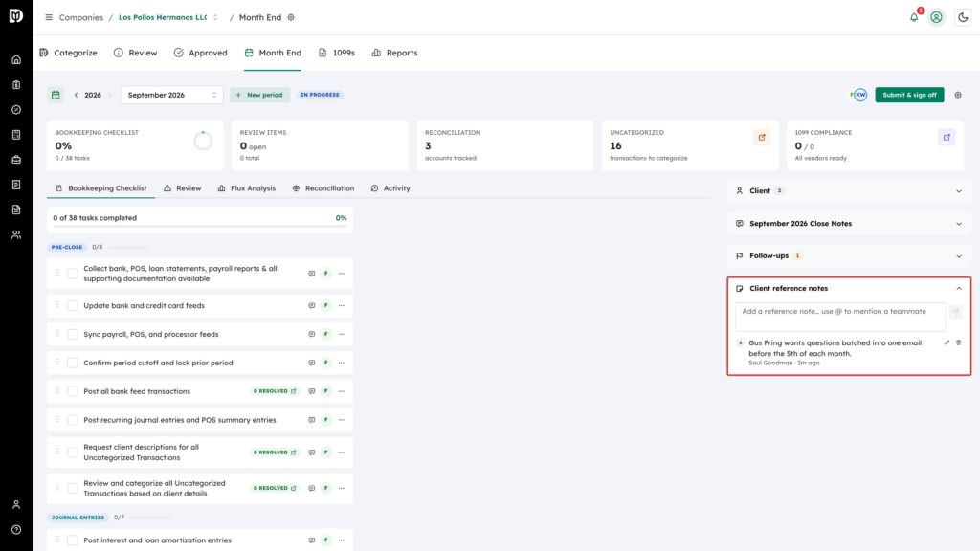Image resolution: width=980 pixels, height=551 pixels.
Task: Go to Home in the left sidebar
Action: click(16, 60)
